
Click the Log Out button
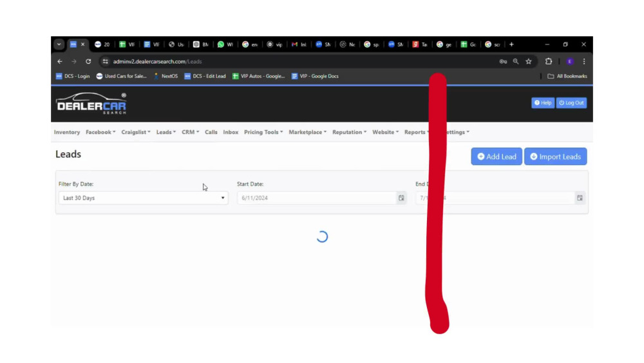click(571, 103)
